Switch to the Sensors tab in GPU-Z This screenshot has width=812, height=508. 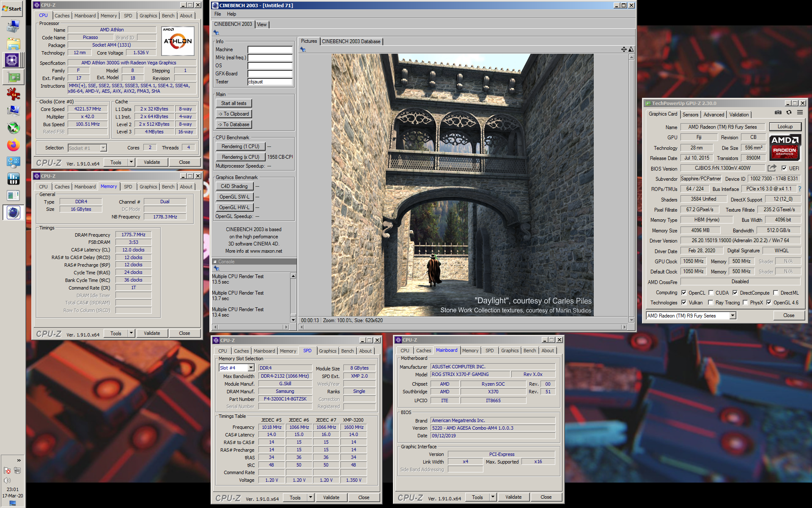(690, 114)
